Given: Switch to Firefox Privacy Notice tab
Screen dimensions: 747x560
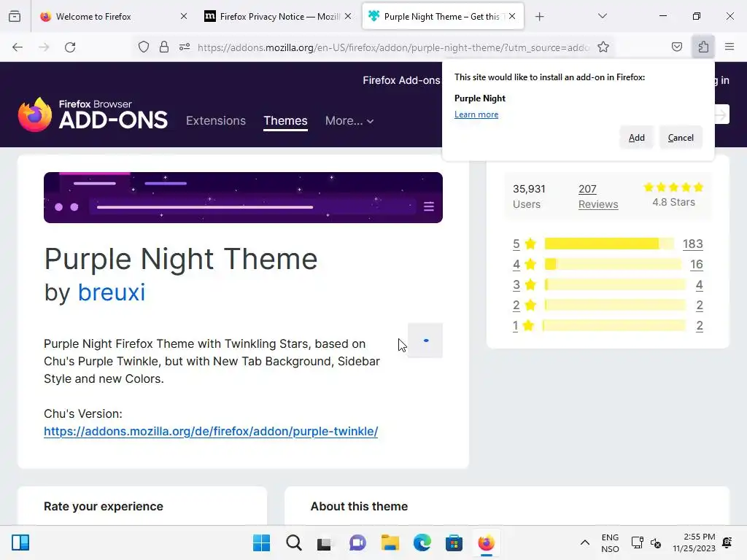Looking at the screenshot, I should coord(279,17).
